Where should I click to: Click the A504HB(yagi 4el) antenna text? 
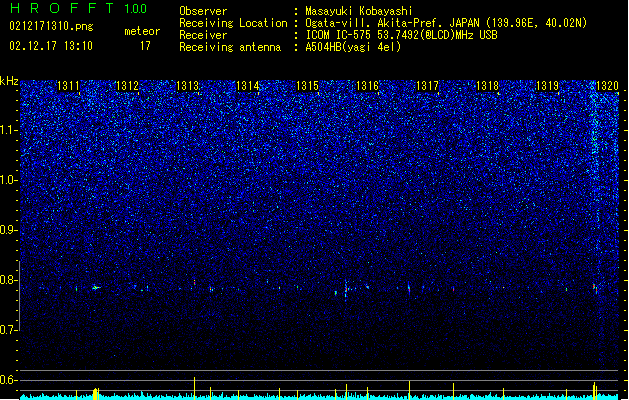click(x=353, y=47)
